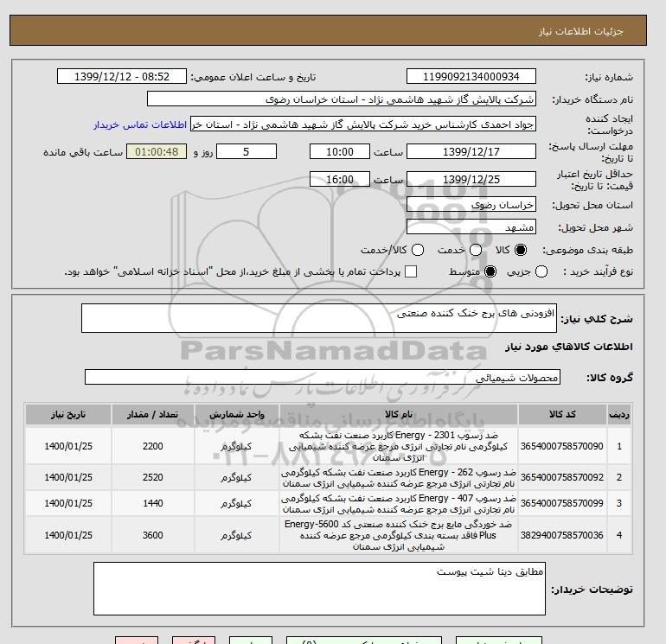Click the buyer notes textbox مطابق دیتا شیت پیوست
Image resolution: width=666 pixels, height=644 pixels.
tap(319, 589)
